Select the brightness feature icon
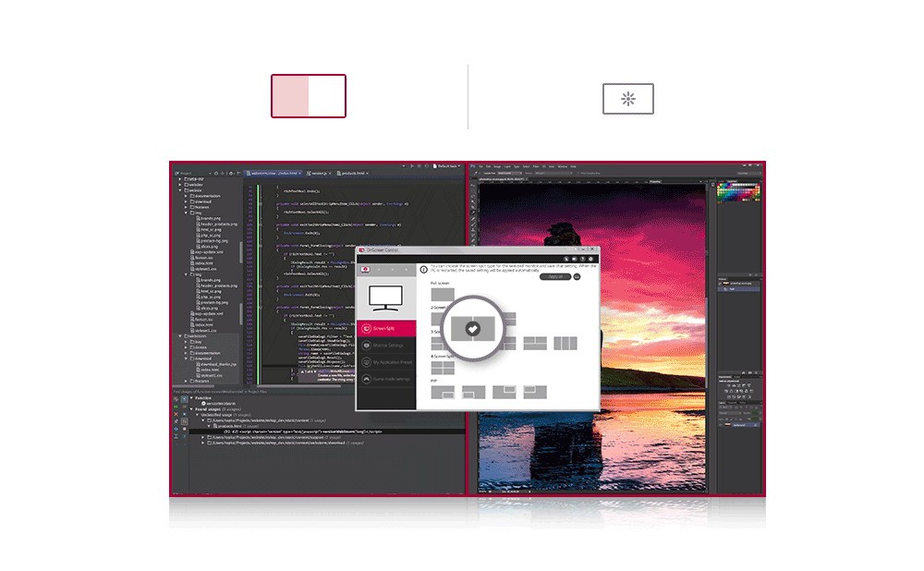The image size is (924, 571). 627,99
